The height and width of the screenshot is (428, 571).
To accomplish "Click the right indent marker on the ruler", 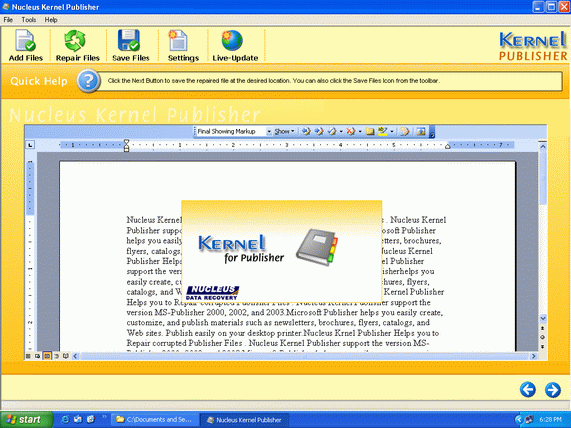I will click(x=448, y=146).
